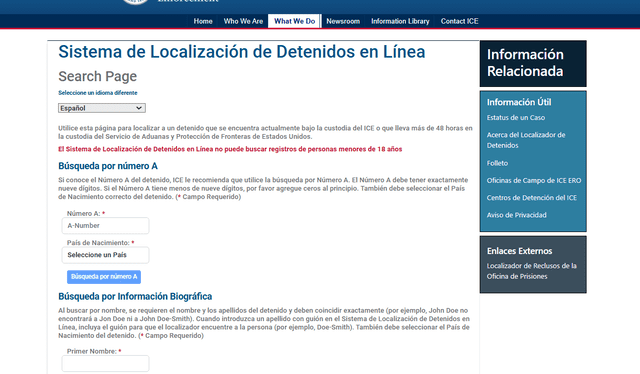640x374 pixels.
Task: Open the Who We Are menu
Action: (x=243, y=21)
